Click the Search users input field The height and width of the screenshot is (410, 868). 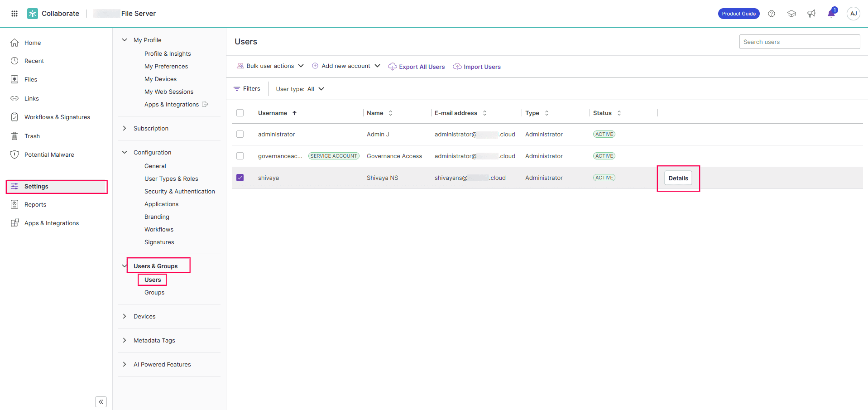(800, 42)
